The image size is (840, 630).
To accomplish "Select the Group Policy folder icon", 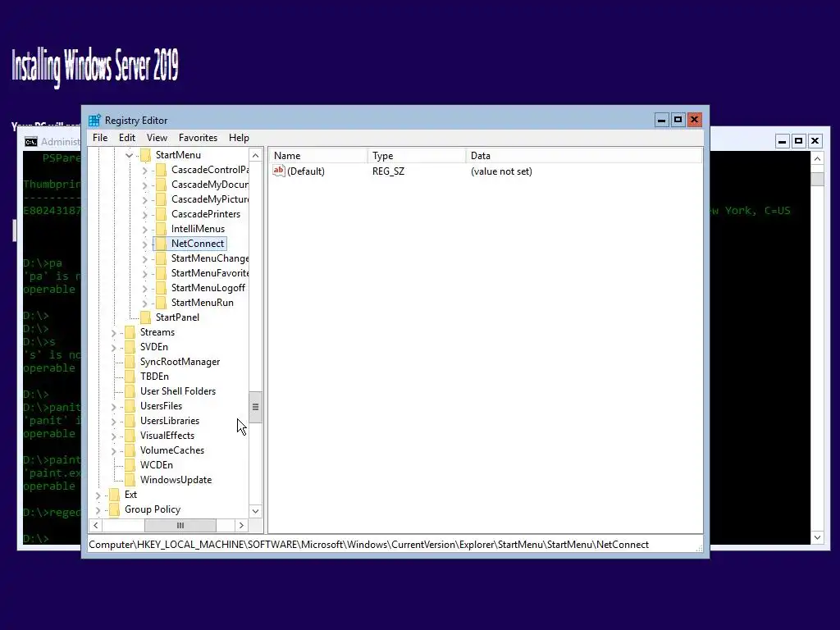I will pos(114,509).
